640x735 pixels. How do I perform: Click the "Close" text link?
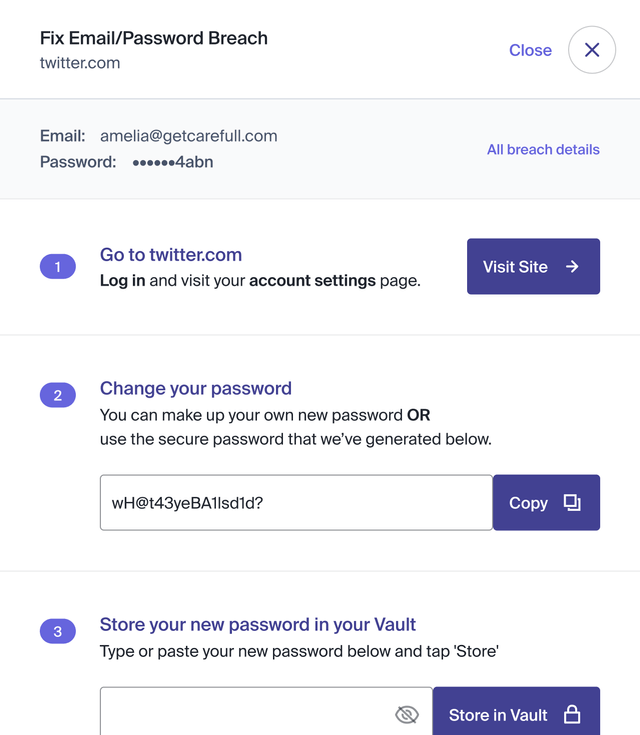530,50
